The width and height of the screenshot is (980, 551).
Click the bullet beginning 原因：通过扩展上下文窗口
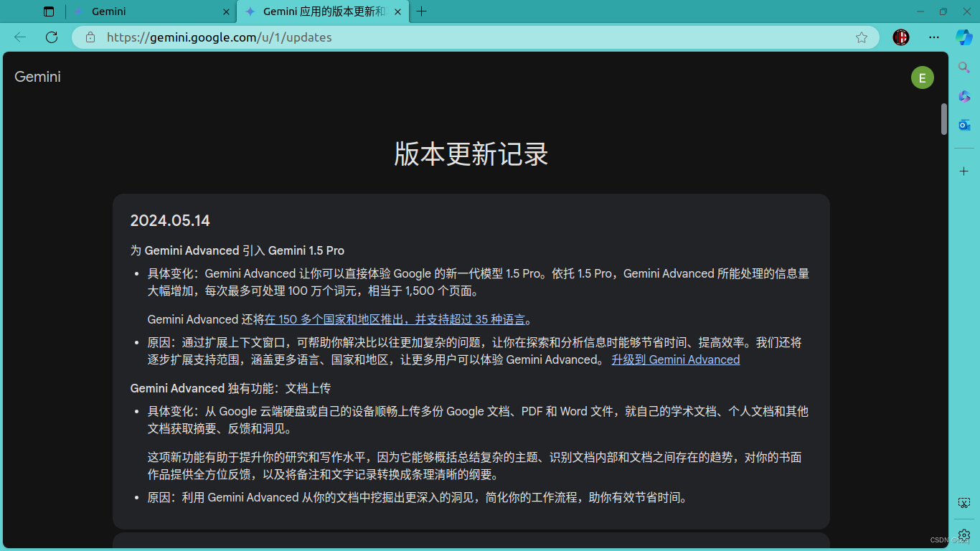click(x=474, y=351)
